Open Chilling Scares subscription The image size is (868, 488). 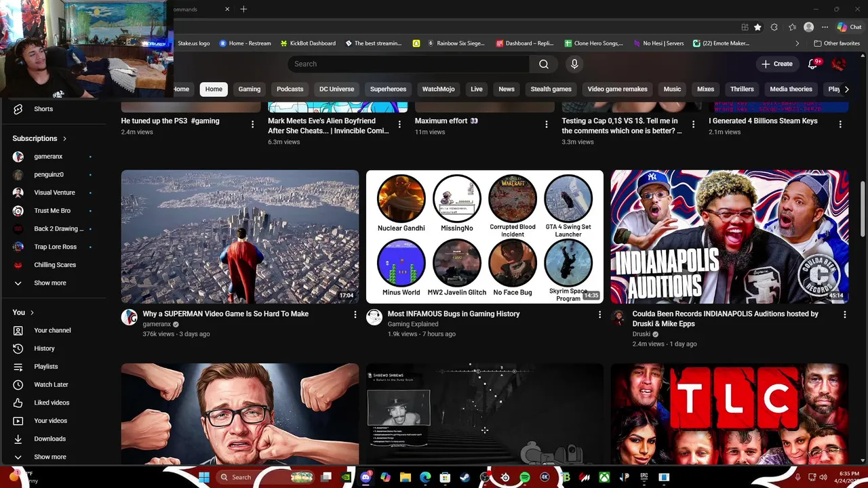pyautogui.click(x=55, y=265)
